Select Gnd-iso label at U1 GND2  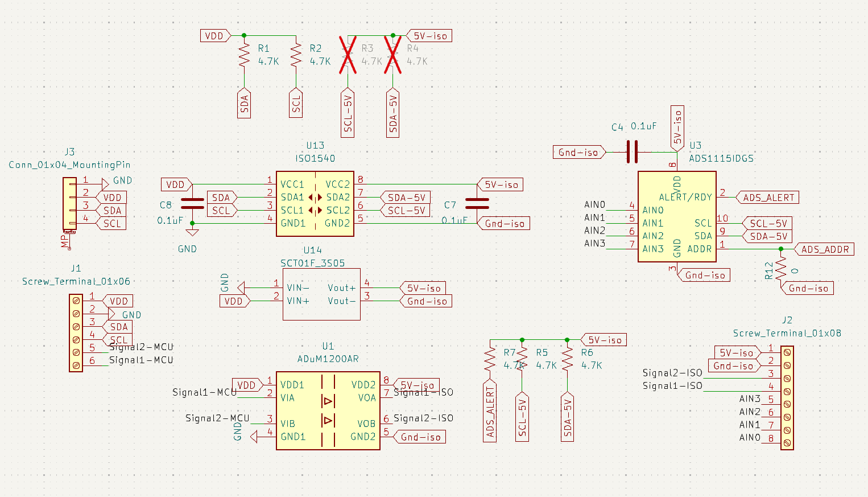[x=419, y=437]
